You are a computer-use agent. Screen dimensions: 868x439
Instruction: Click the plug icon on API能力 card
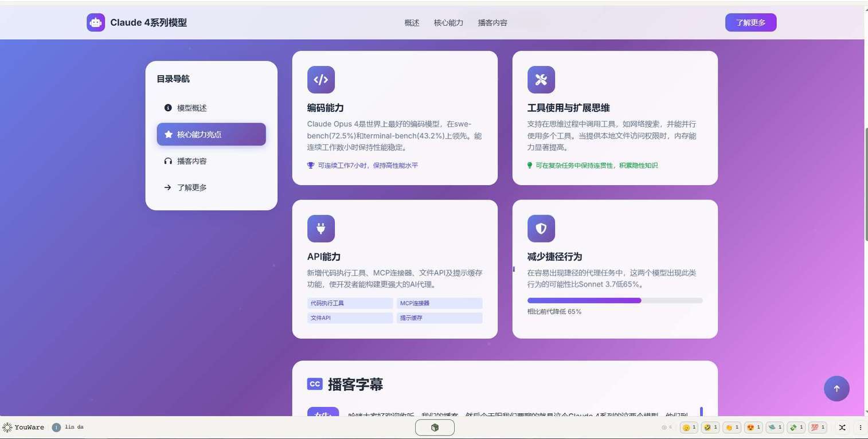[321, 229]
